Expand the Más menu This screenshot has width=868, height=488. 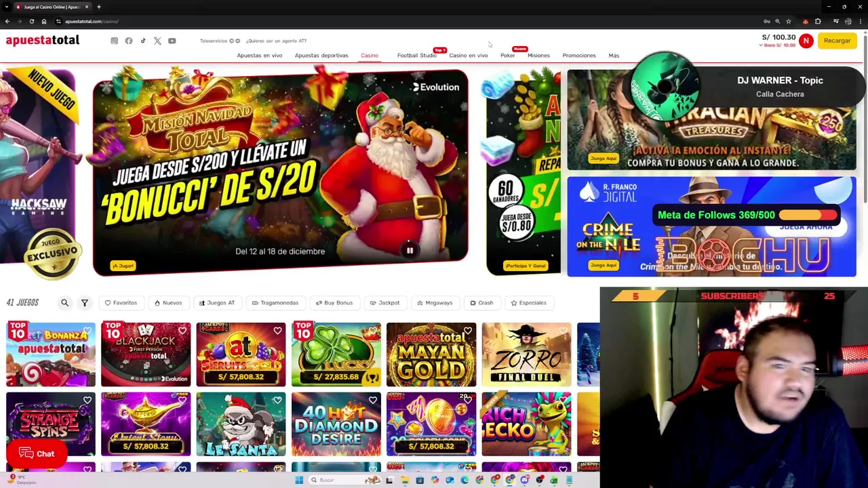tap(614, 56)
